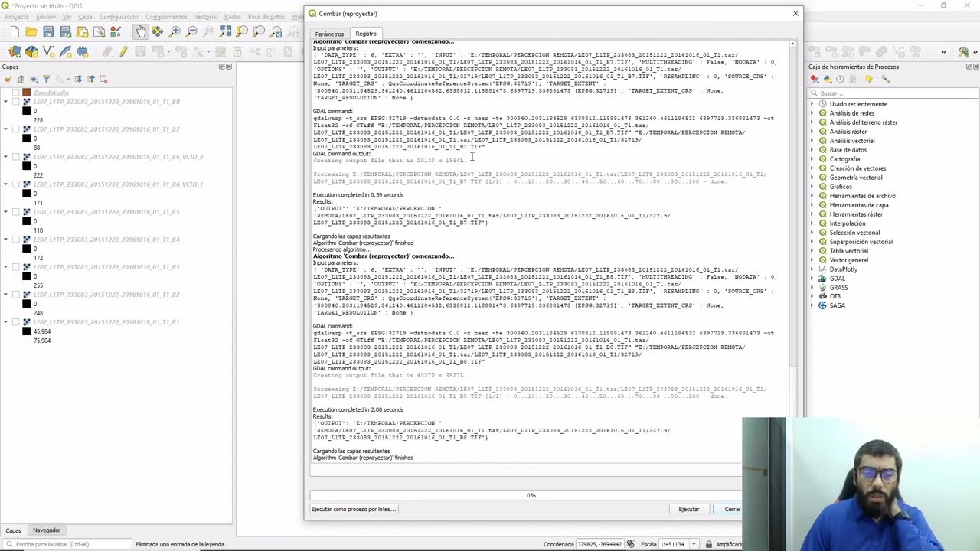The width and height of the screenshot is (980, 551).
Task: Open the Vectorial menu
Action: (x=205, y=16)
